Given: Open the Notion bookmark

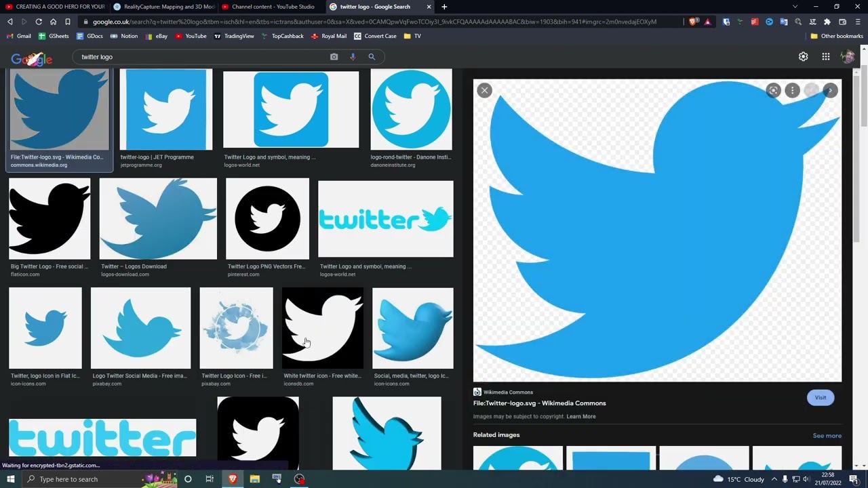Looking at the screenshot, I should point(124,36).
